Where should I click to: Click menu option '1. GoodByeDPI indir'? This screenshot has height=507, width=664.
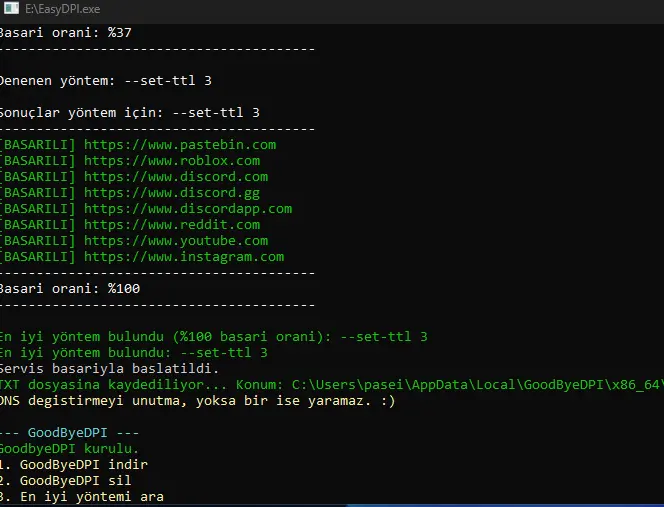[74, 465]
